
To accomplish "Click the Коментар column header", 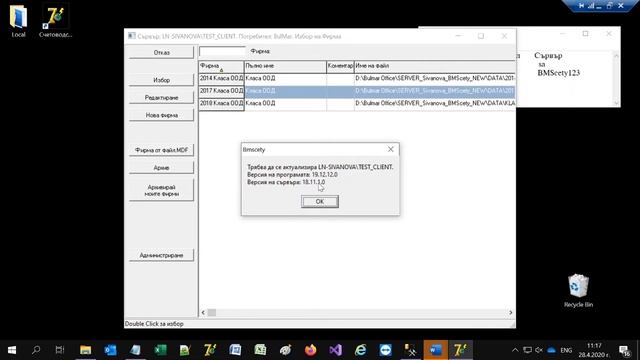I will (340, 66).
